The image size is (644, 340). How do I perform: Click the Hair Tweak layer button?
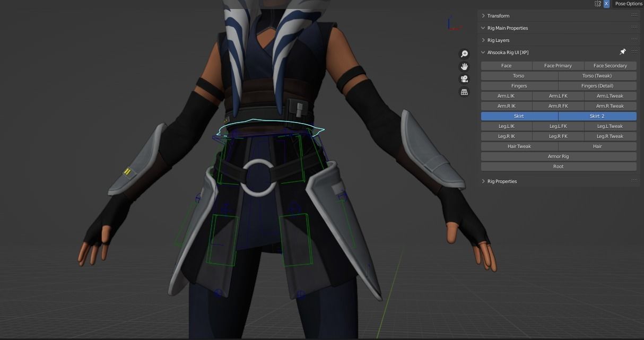point(519,146)
